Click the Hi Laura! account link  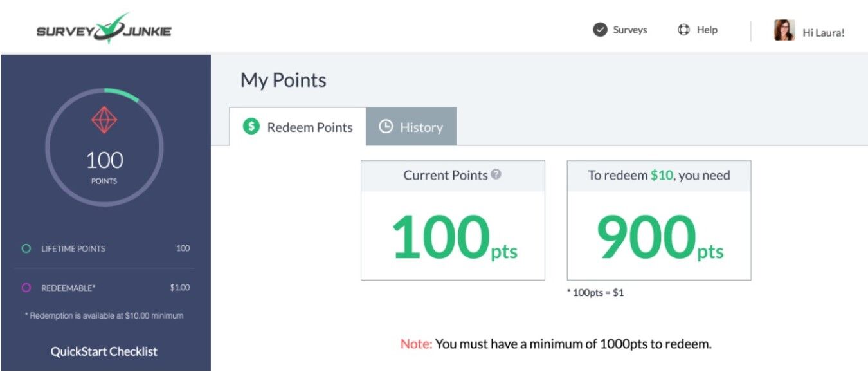(x=823, y=33)
